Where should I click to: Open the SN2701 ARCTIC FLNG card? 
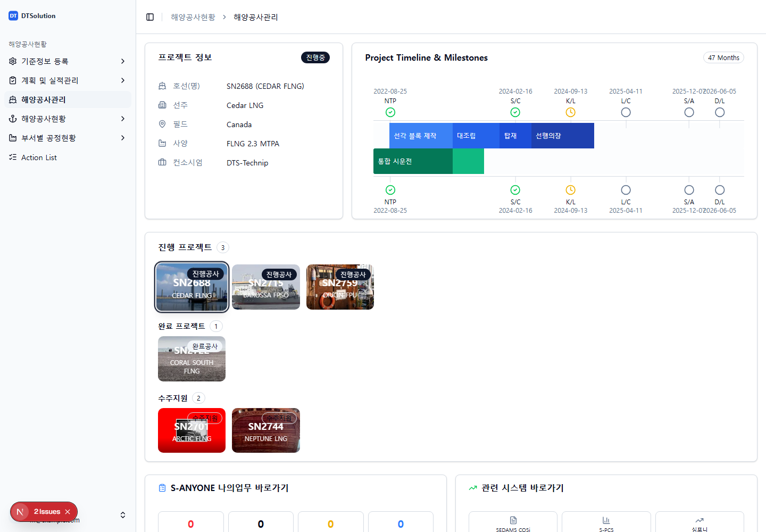coord(191,430)
